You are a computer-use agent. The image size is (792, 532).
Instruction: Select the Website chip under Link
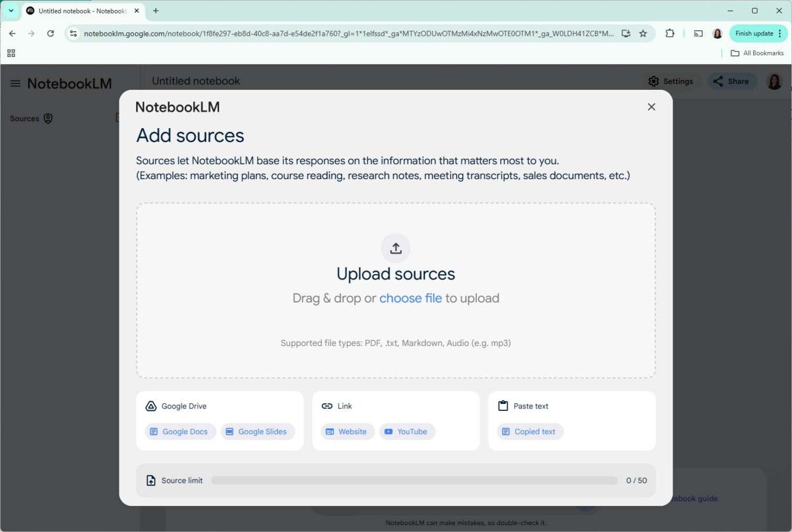click(347, 431)
